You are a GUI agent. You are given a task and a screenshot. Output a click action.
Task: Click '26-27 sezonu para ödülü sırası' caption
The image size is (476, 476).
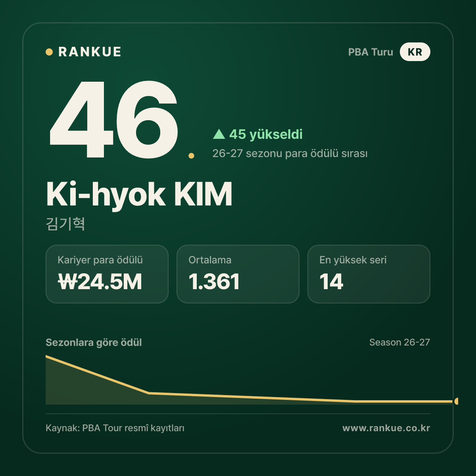290,154
